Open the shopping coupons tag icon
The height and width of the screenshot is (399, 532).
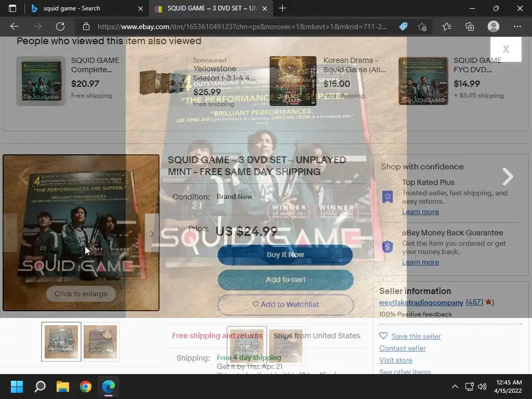pos(403,26)
